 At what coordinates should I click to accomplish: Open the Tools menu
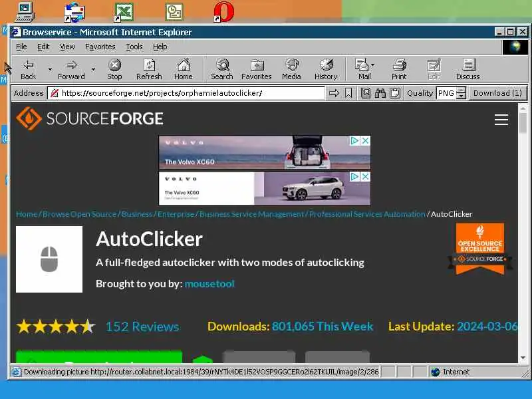coord(134,47)
